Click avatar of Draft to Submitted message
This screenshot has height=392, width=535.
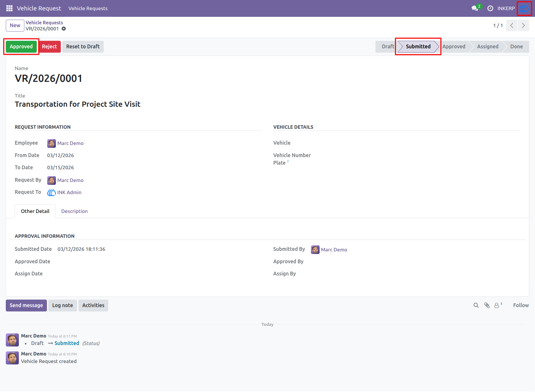[x=12, y=340]
